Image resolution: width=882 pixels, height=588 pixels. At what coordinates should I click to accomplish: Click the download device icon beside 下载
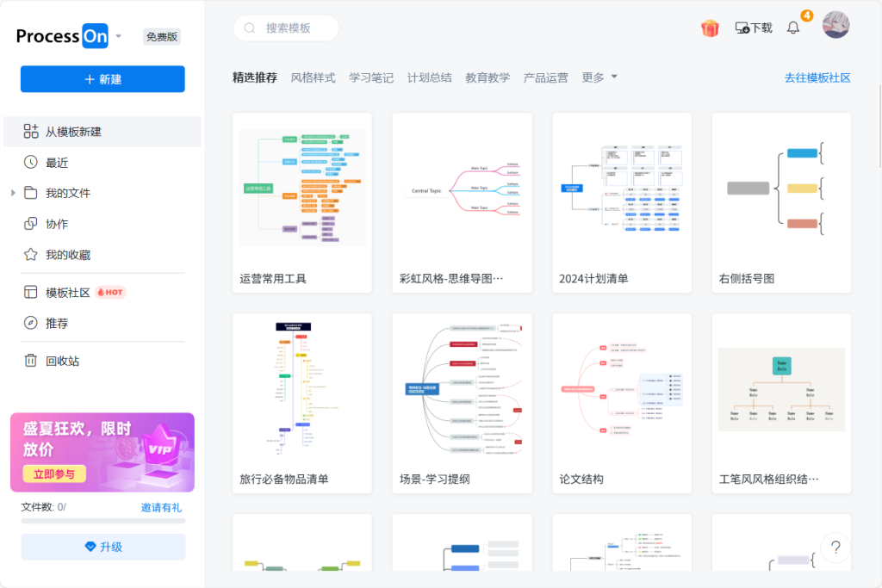tap(742, 28)
